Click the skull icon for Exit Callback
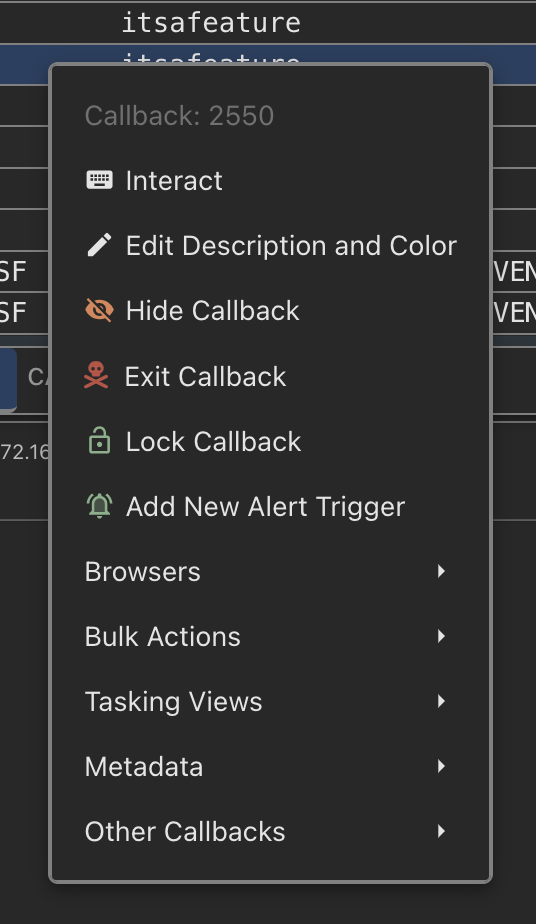Viewport: 536px width, 924px height. pyautogui.click(x=96, y=375)
